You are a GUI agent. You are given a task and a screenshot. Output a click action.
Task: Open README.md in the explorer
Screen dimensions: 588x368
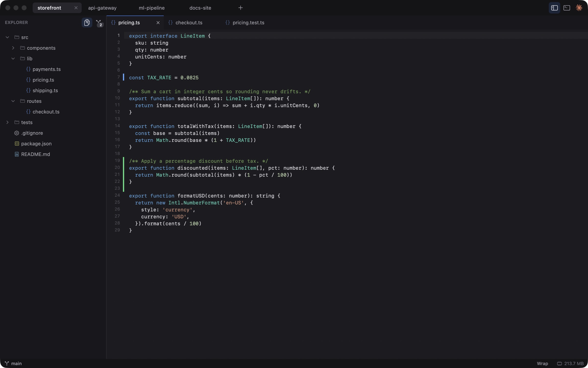(x=36, y=154)
